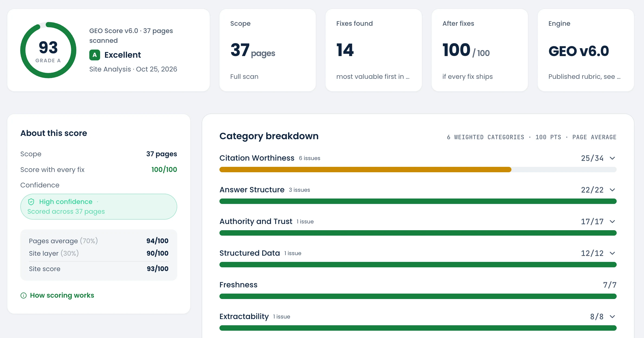Click the Confidence label

coord(40,185)
